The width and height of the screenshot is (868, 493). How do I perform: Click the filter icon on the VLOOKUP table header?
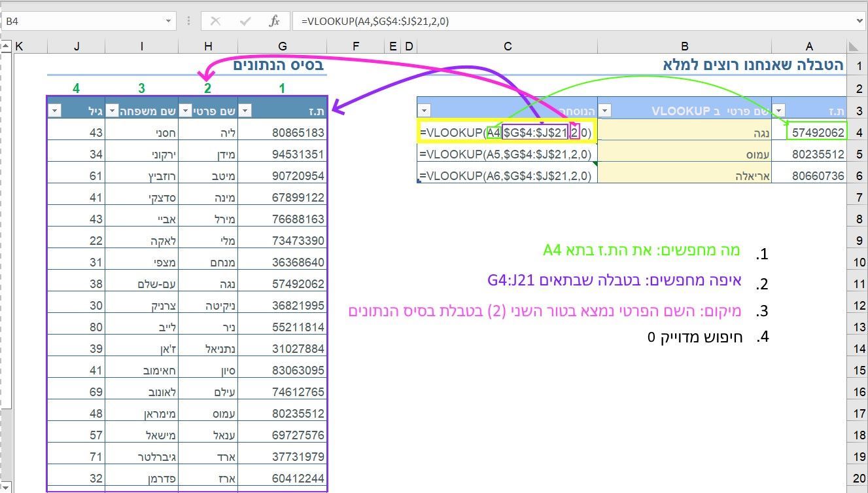[603, 109]
